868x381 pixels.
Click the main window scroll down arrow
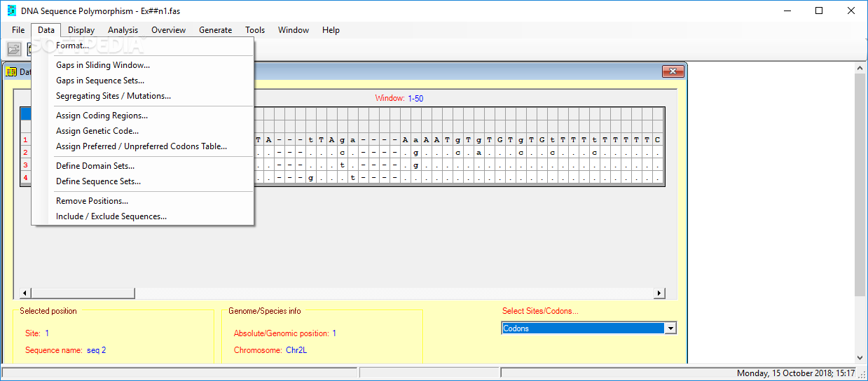(x=861, y=358)
